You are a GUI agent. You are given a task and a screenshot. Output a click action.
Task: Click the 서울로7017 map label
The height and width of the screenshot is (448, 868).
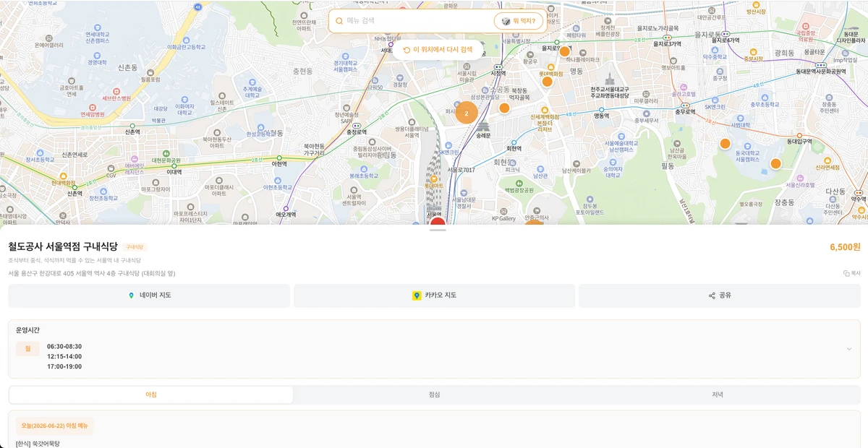pos(461,170)
